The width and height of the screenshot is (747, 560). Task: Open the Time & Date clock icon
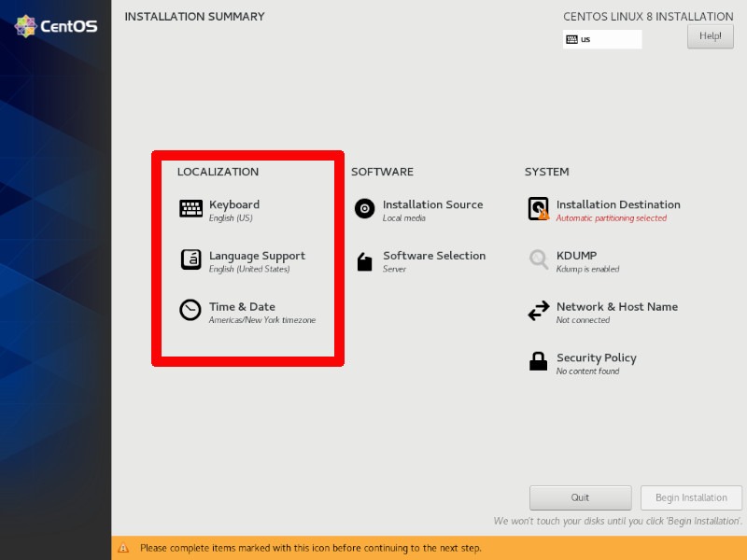(189, 310)
